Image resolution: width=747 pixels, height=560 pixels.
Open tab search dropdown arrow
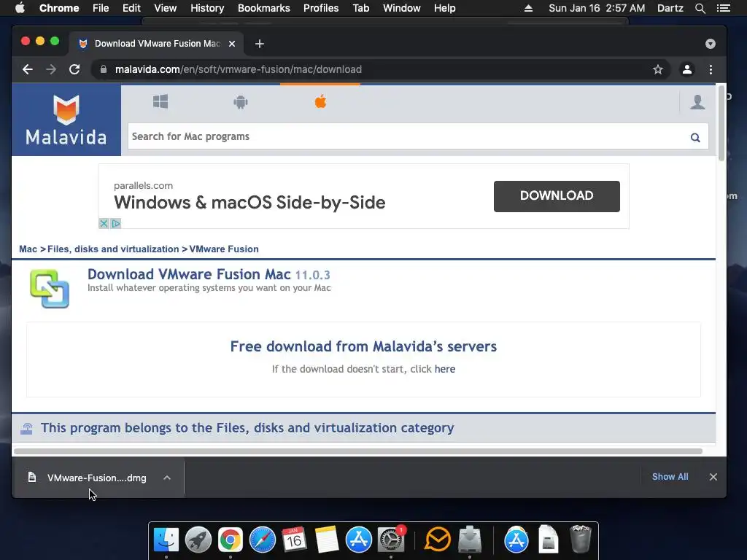click(x=711, y=44)
